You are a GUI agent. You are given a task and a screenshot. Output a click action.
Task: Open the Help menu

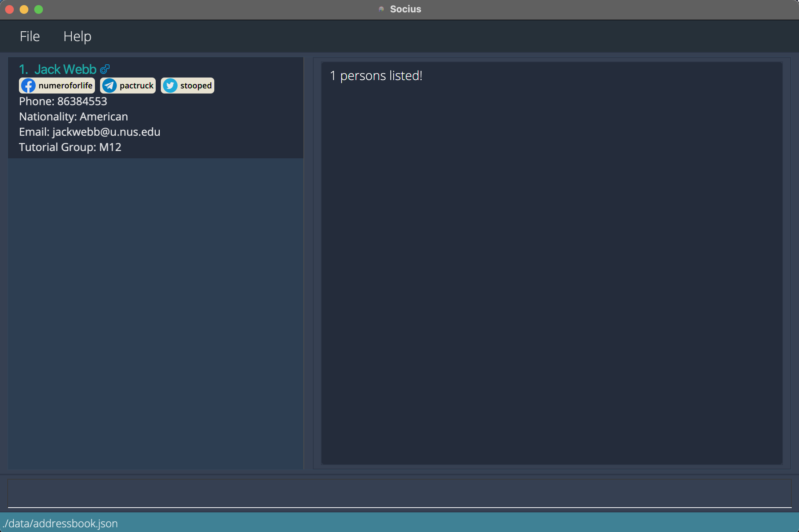tap(77, 36)
